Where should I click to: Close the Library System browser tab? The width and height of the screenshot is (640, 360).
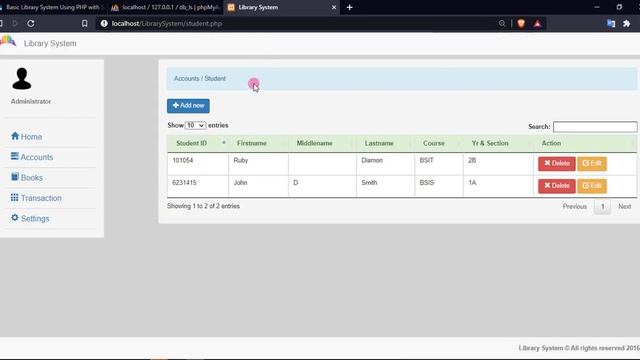pos(334,7)
